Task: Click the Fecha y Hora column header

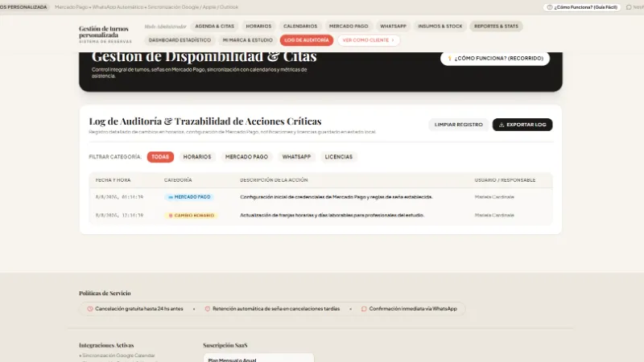Action: coord(113,180)
